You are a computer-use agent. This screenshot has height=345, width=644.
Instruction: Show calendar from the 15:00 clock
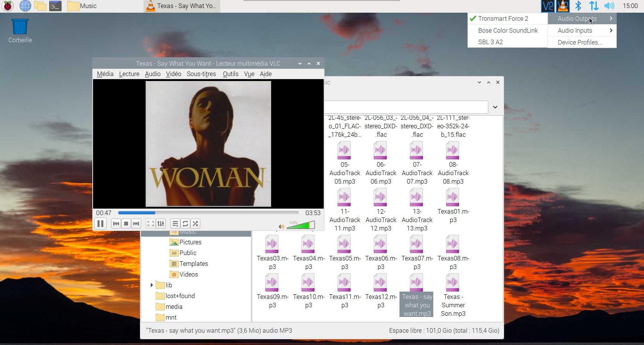[x=630, y=6]
